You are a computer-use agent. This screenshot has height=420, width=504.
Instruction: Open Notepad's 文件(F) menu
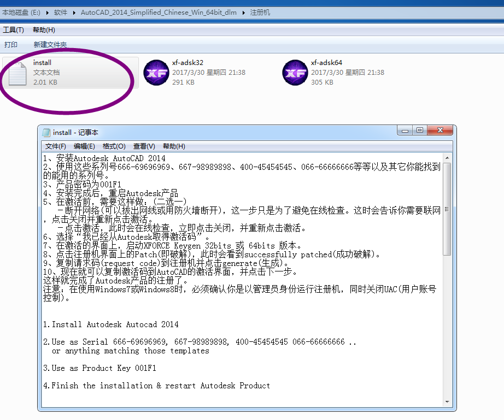coord(56,146)
